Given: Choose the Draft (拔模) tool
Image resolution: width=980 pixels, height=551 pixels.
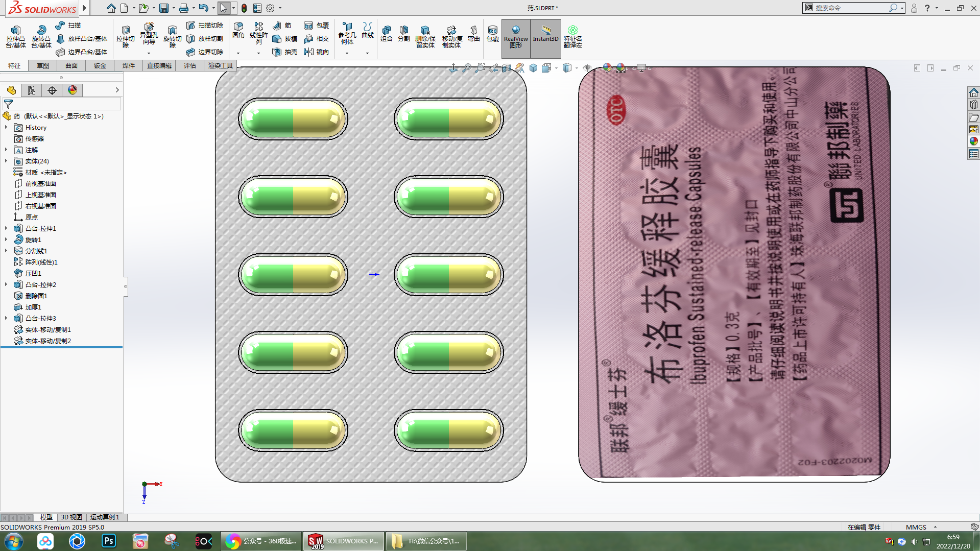Looking at the screenshot, I should click(x=285, y=38).
